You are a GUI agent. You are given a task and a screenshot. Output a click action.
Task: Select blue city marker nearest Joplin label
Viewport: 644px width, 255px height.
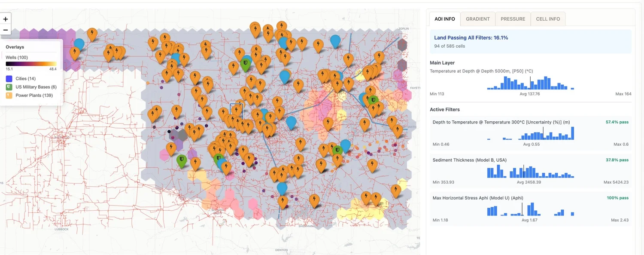[x=335, y=41]
